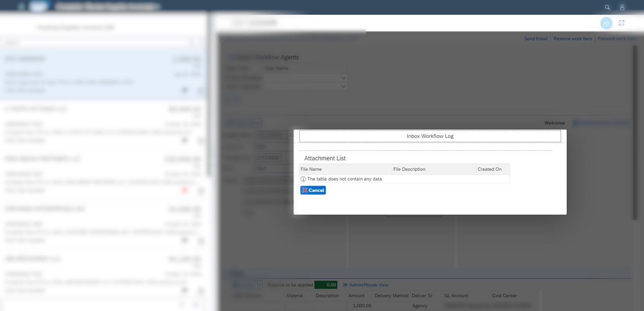Click the File Description column header
Image resolution: width=644 pixels, height=311 pixels.
[434, 169]
